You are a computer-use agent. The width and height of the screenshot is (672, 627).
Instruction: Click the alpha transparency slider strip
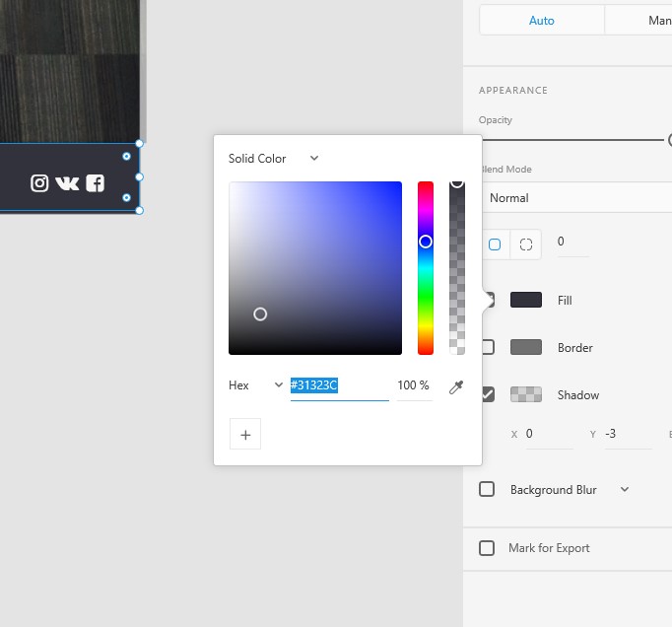click(457, 268)
